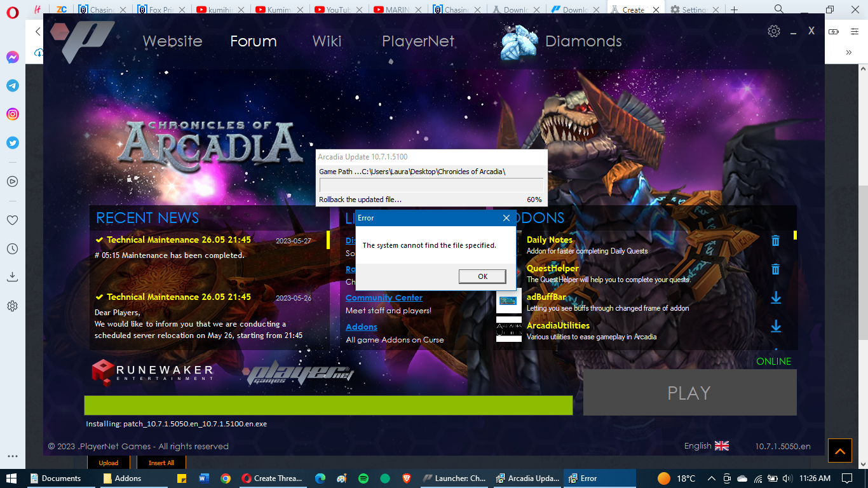Open the Forum menu item

[253, 41]
